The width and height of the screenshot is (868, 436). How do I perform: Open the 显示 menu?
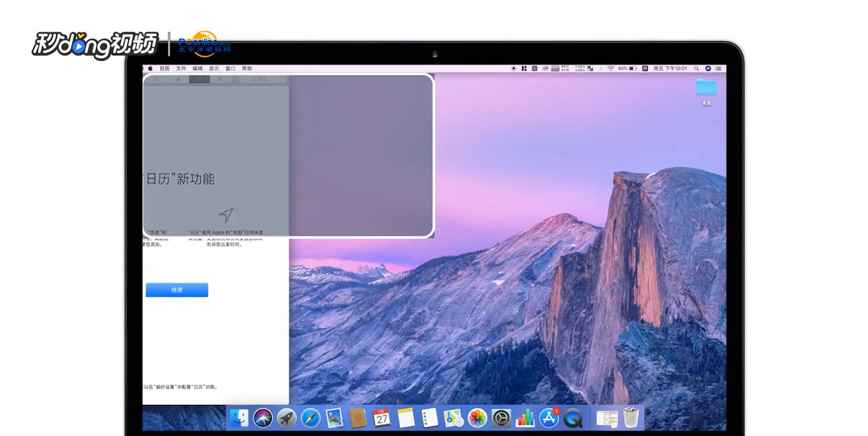214,68
